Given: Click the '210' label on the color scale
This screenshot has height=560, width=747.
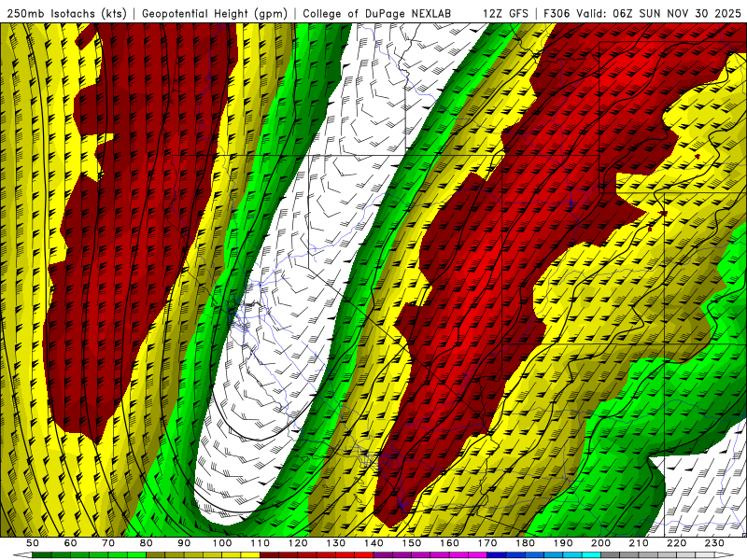Looking at the screenshot, I should (639, 543).
